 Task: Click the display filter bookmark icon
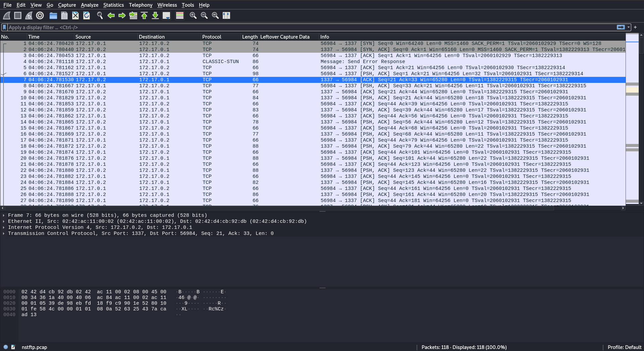pos(4,27)
